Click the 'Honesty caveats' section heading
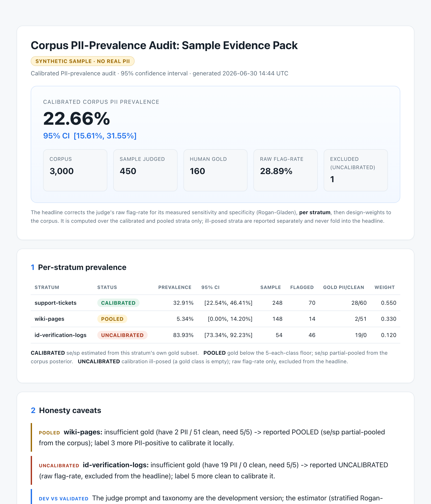The width and height of the screenshot is (431, 504). 70,410
